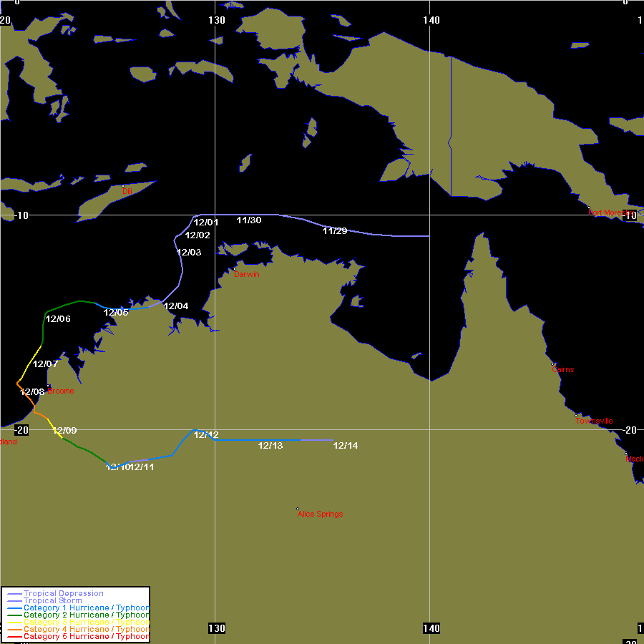Select the Townsville city marker

577,416
